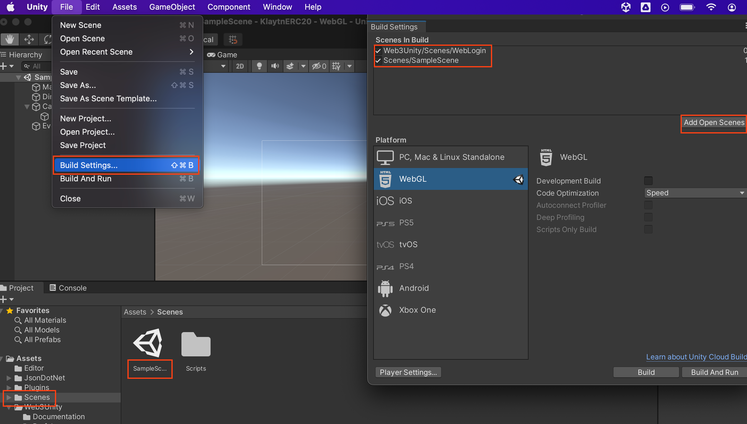The width and height of the screenshot is (747, 424).
Task: Toggle scene effects icon
Action: coord(290,66)
